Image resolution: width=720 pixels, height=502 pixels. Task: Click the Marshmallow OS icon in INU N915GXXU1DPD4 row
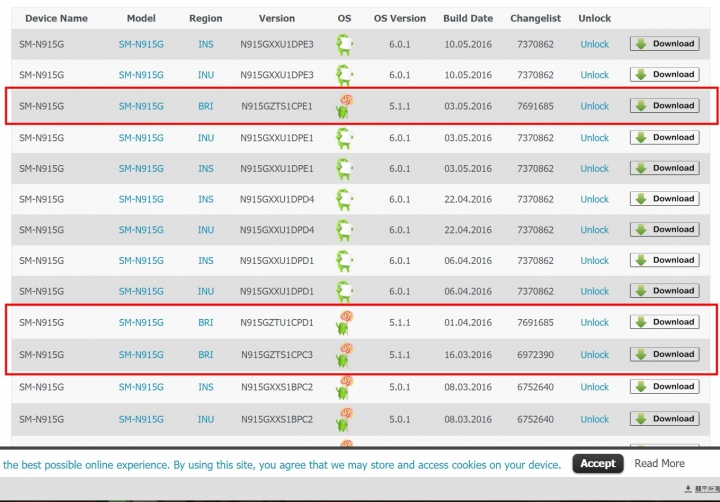point(344,230)
